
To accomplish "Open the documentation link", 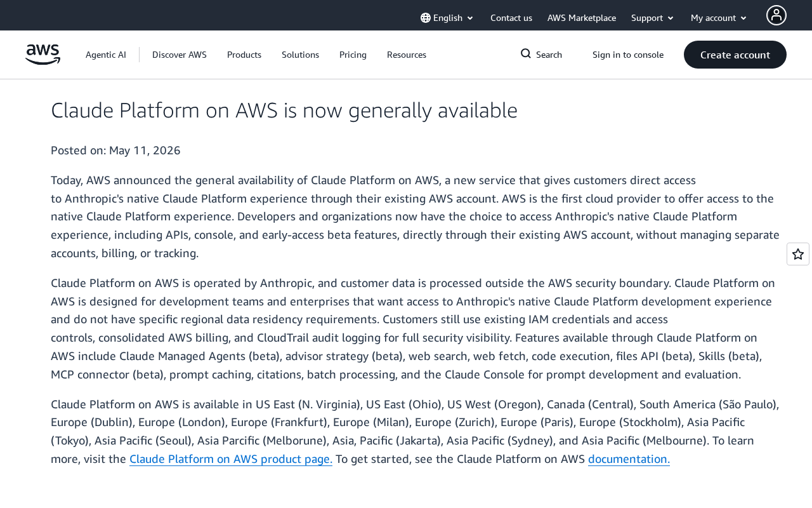I will pos(629,459).
